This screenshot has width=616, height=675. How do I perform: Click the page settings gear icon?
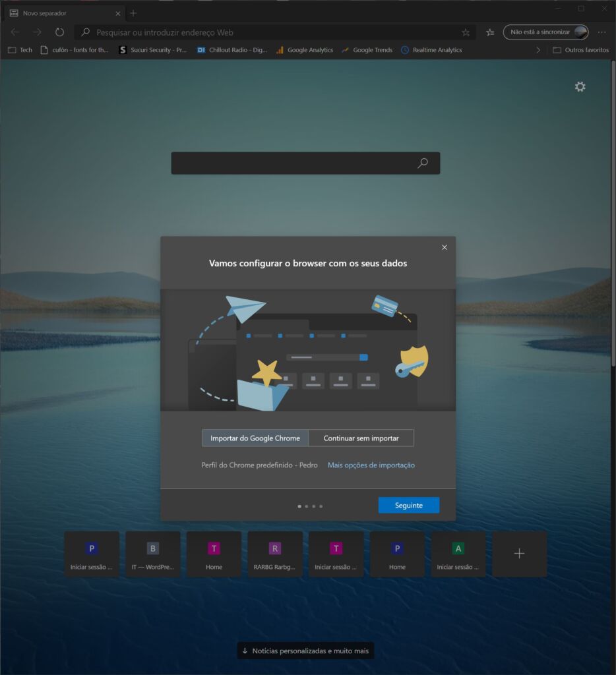580,87
